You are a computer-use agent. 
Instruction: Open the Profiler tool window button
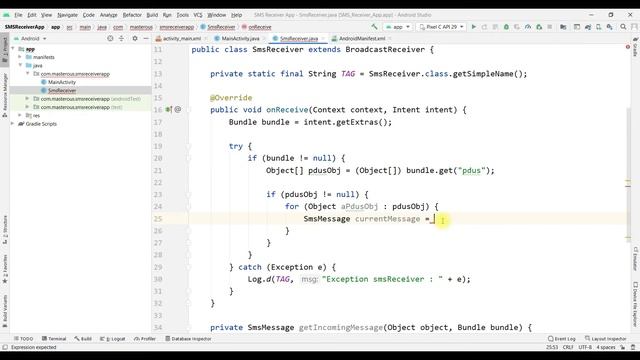point(145,339)
